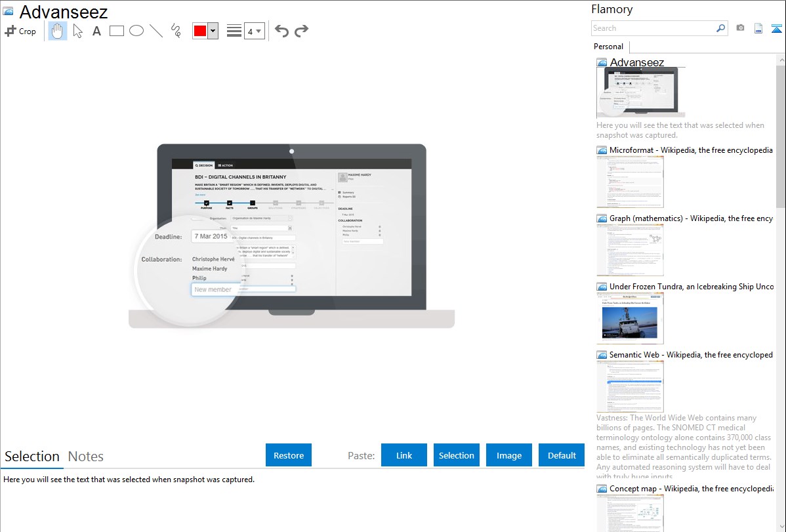Switch to the Selection tab
The width and height of the screenshot is (786, 532).
(32, 457)
